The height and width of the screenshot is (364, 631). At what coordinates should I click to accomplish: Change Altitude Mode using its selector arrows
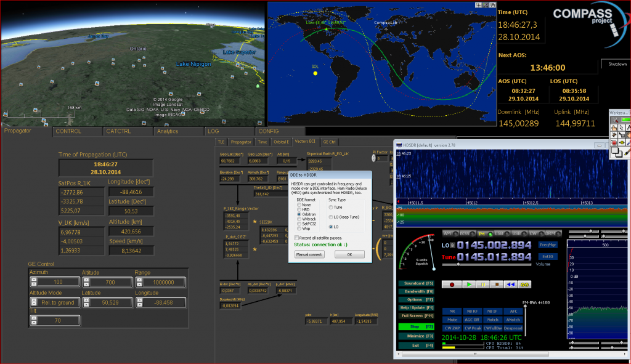click(33, 301)
